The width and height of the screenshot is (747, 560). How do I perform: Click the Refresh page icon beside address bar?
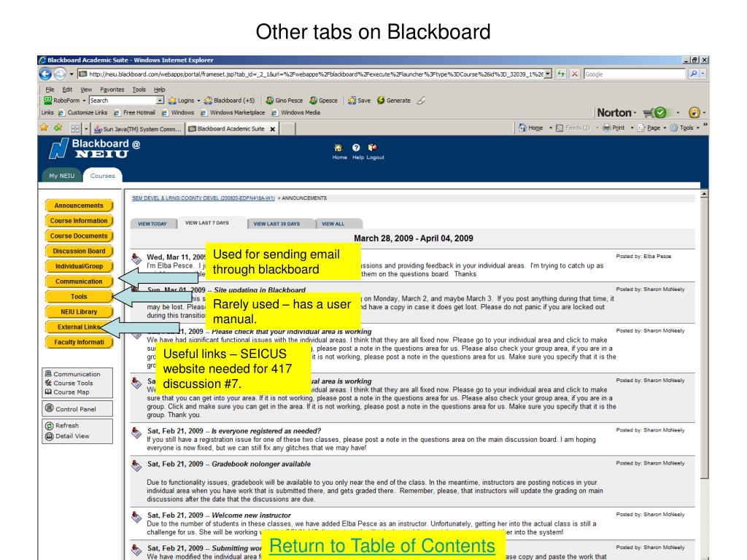click(561, 74)
